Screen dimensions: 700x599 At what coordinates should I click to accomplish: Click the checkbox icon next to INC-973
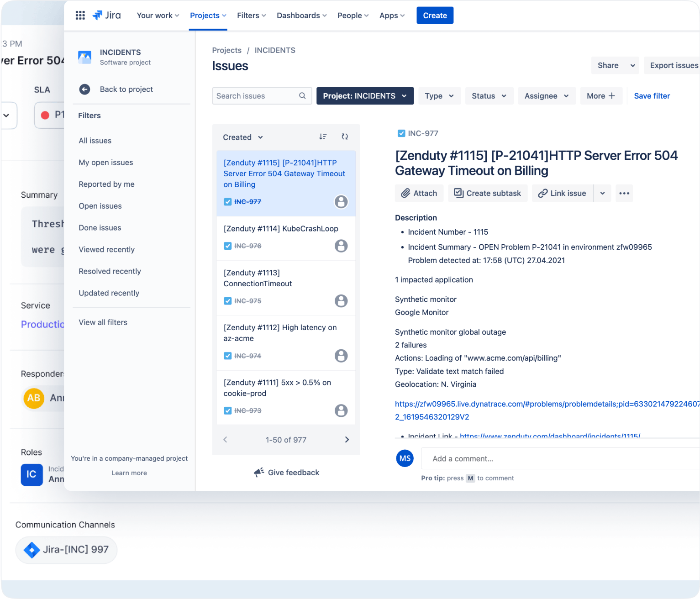click(x=227, y=411)
